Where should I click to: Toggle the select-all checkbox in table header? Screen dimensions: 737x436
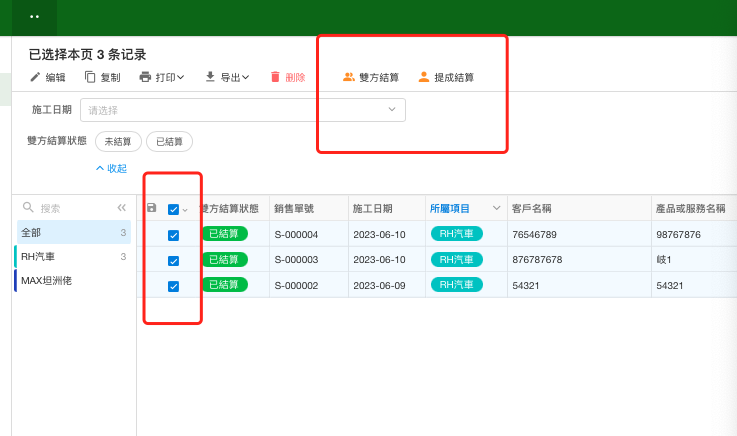[173, 210]
